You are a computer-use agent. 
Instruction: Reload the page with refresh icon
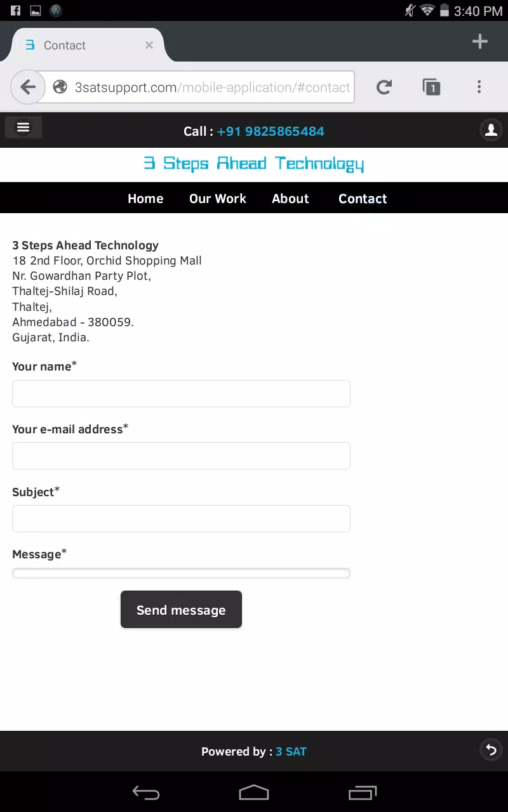click(384, 87)
